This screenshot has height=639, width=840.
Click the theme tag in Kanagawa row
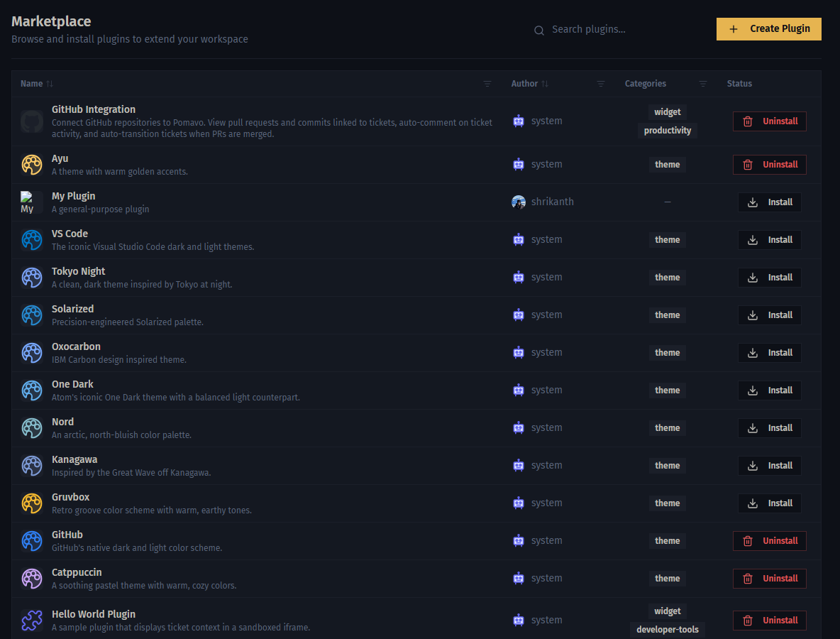coord(667,466)
